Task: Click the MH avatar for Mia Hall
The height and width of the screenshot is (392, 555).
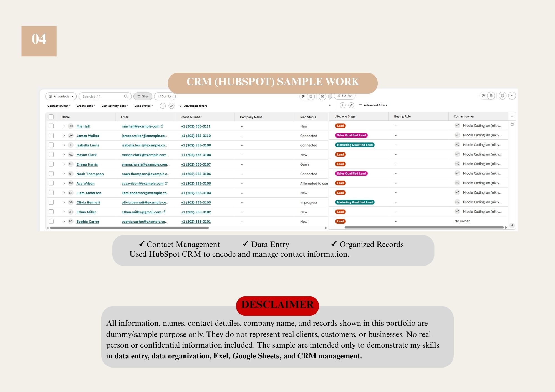Action: 71,126
